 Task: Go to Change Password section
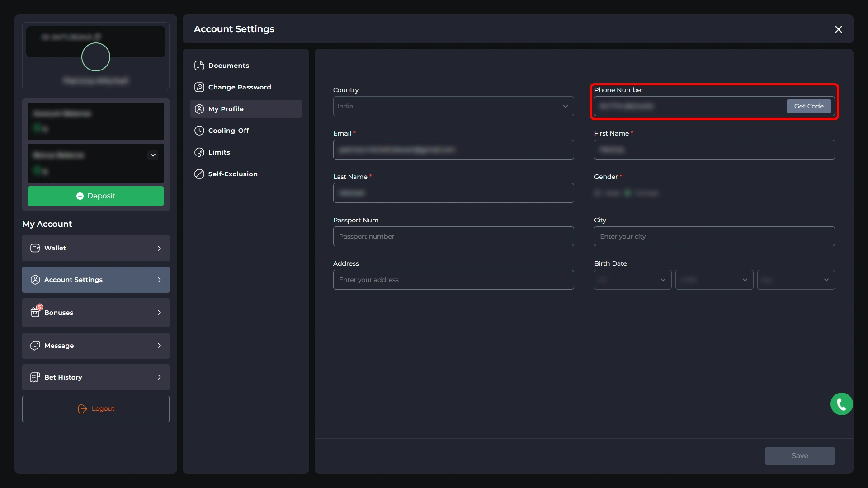coord(246,87)
